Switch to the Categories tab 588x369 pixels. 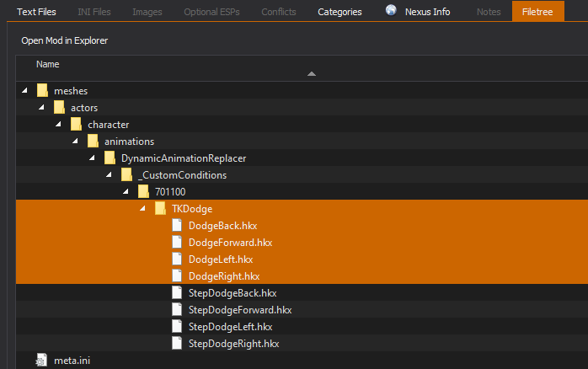click(x=339, y=12)
